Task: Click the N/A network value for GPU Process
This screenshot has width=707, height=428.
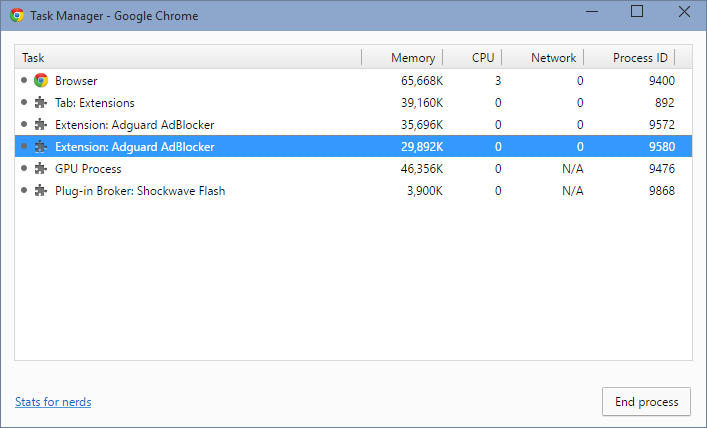Action: point(573,169)
